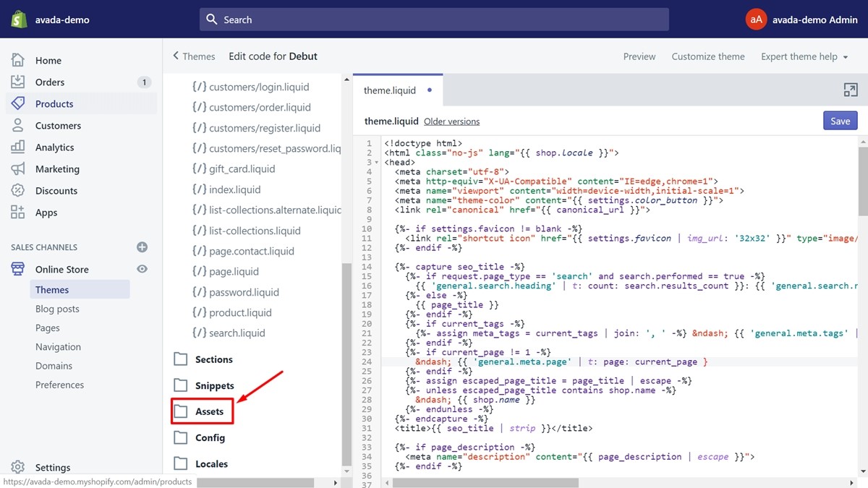Expand the Config folder
This screenshot has height=488, width=868.
click(210, 437)
